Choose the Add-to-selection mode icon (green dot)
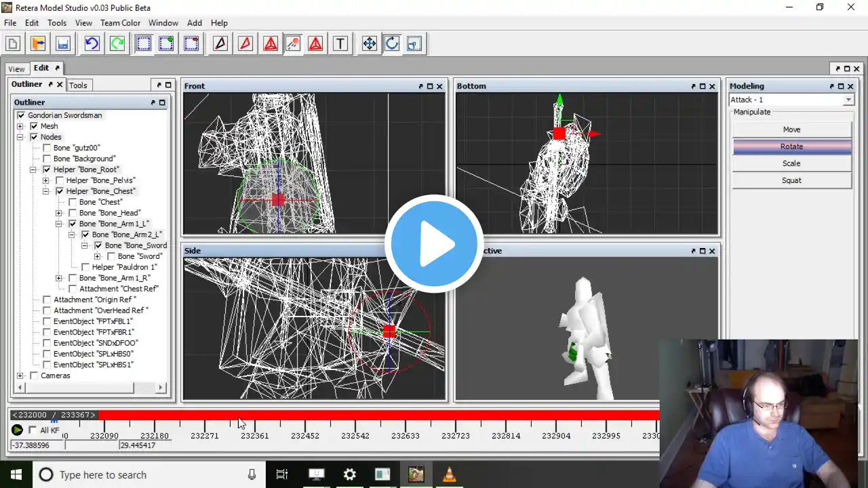 [x=167, y=44]
